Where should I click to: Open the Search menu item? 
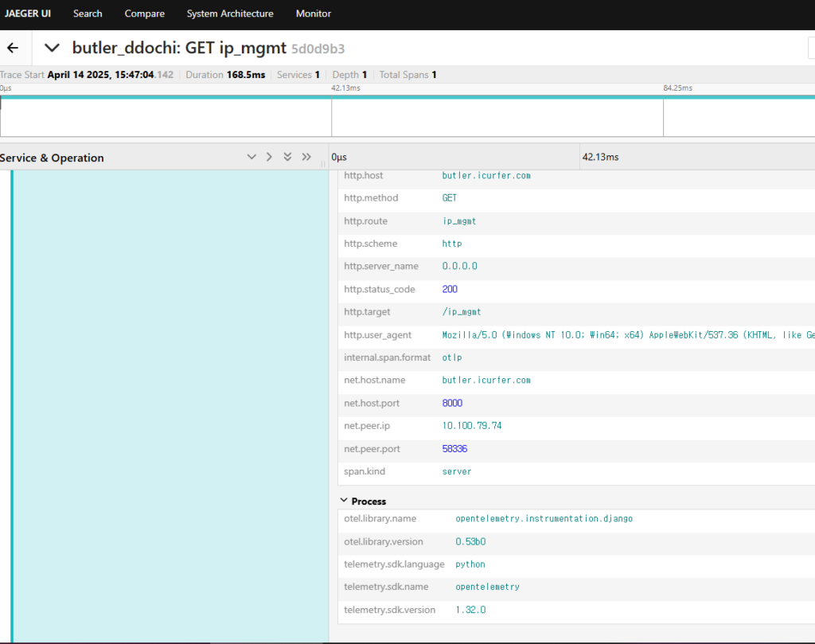[88, 14]
